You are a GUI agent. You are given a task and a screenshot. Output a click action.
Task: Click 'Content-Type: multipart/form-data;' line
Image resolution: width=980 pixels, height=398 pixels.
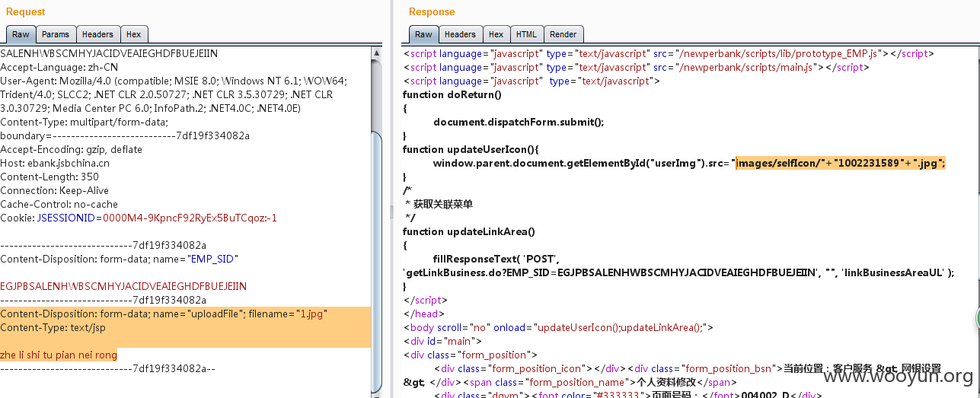click(85, 122)
